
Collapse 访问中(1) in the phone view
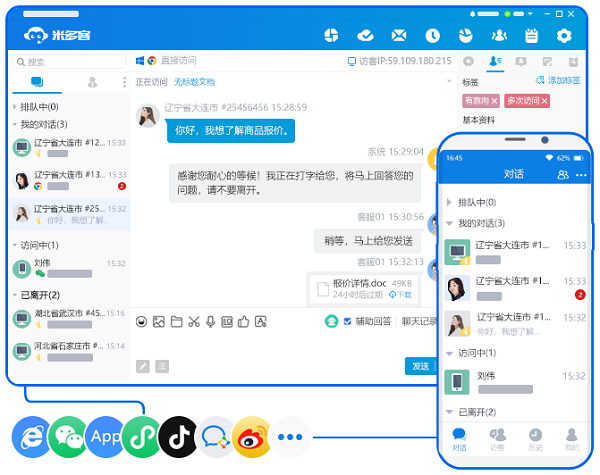(449, 353)
